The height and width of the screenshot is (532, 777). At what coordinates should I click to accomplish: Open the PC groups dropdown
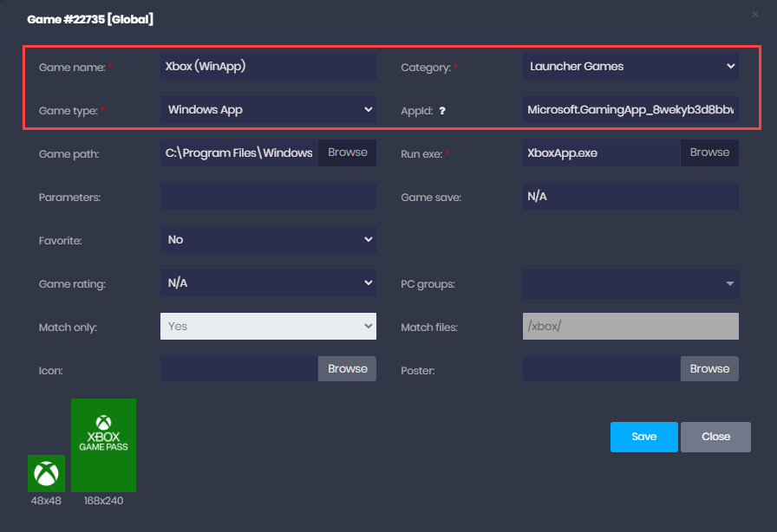[630, 282]
